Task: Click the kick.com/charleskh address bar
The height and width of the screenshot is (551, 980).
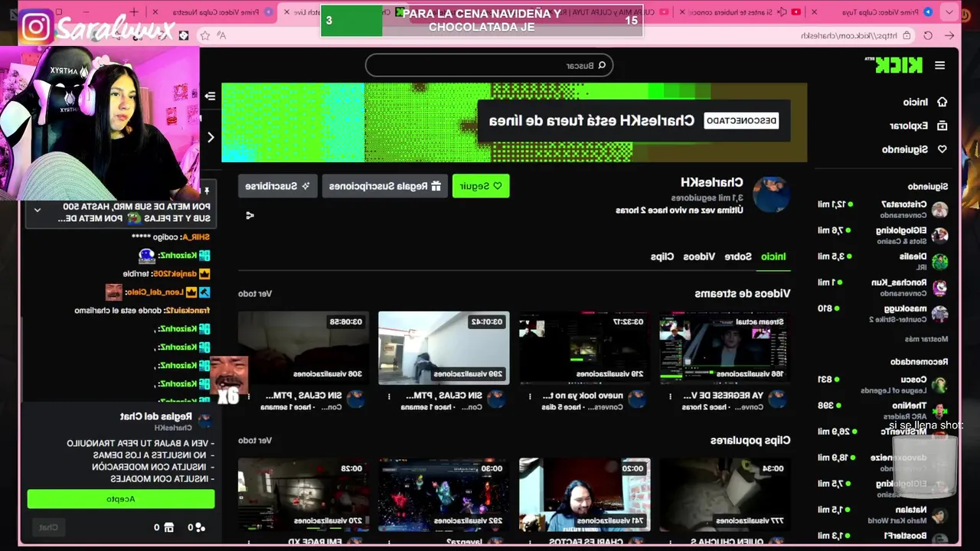Action: [850, 35]
